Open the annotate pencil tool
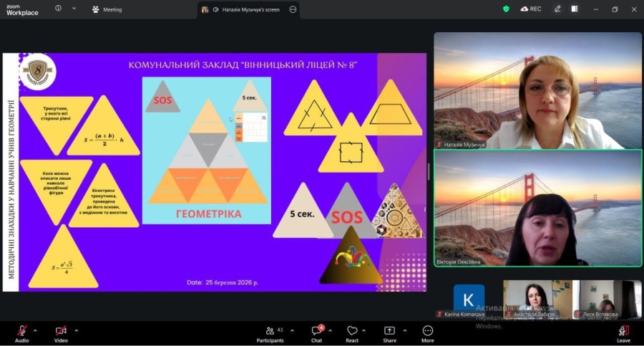The width and height of the screenshot is (644, 346). (x=557, y=9)
